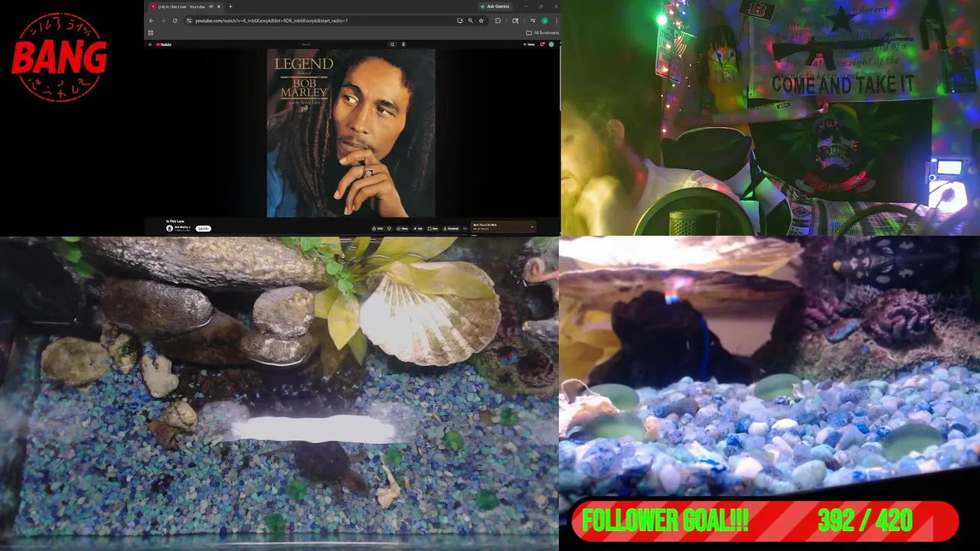Screen dimensions: 980x551
Task: Go to YouTube home via logo
Action: coord(163,44)
